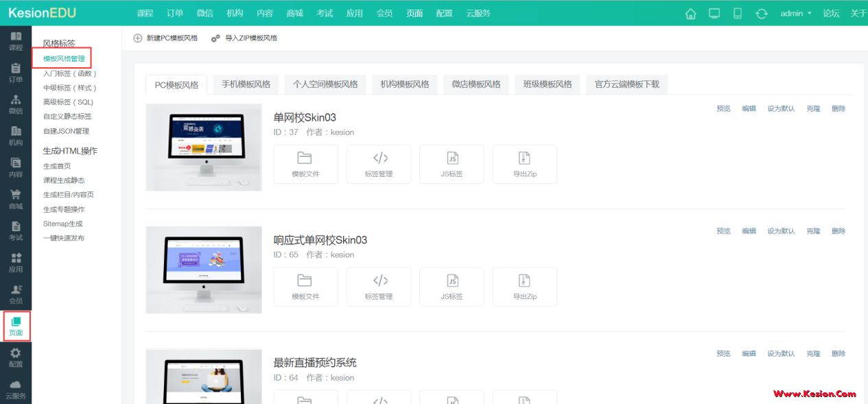Open 模板风格管理 in the left panel
This screenshot has width=868, height=404.
pyautogui.click(x=63, y=58)
